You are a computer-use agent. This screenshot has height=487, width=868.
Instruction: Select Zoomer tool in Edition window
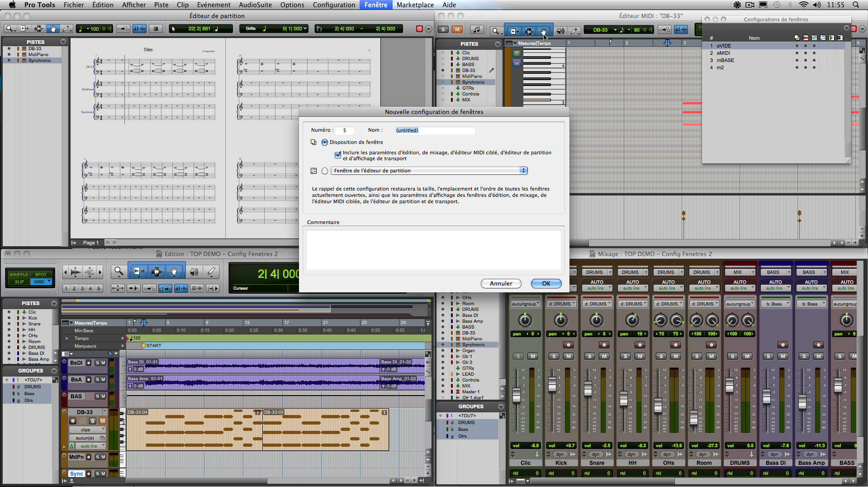click(x=119, y=271)
